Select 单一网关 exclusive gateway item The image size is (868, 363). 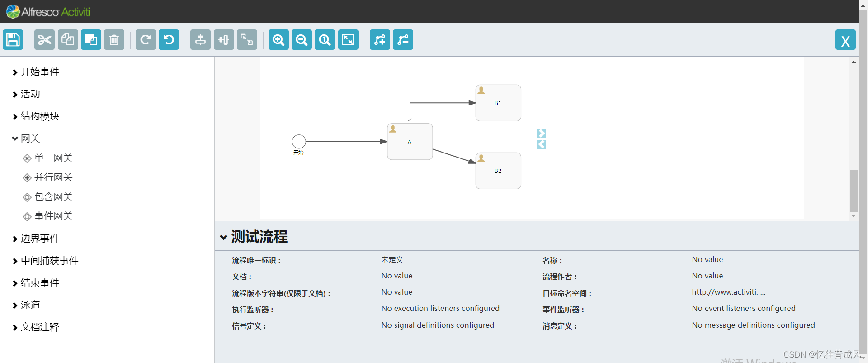(x=48, y=158)
